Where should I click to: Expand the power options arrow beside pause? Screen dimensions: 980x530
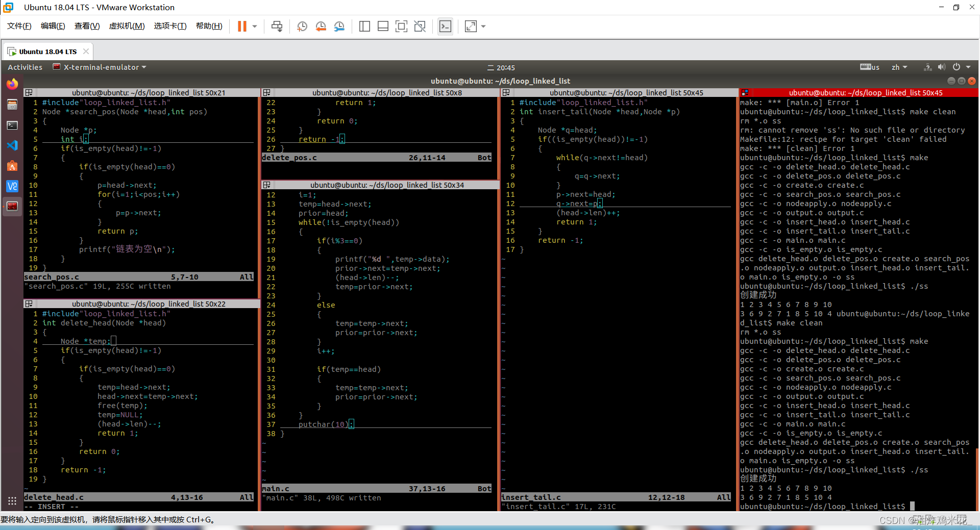click(x=255, y=27)
